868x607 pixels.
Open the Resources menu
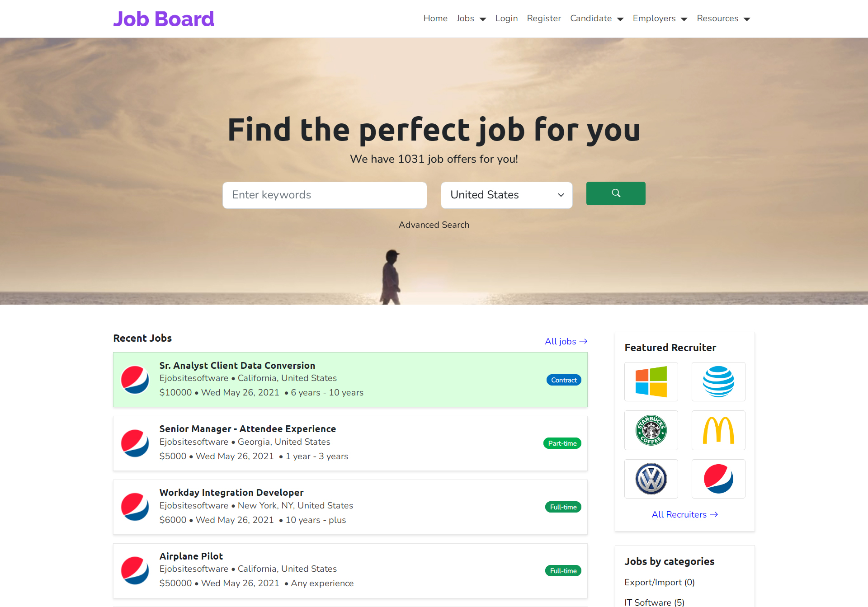pos(723,19)
